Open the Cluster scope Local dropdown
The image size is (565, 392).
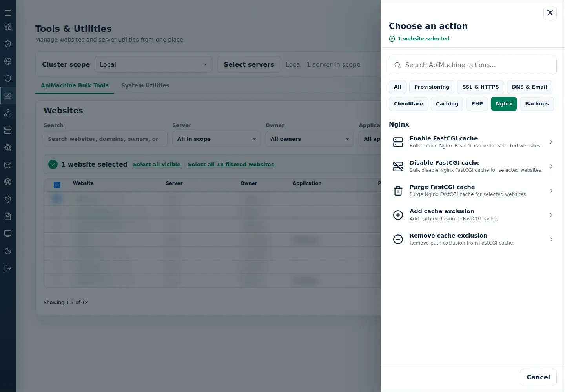point(153,64)
